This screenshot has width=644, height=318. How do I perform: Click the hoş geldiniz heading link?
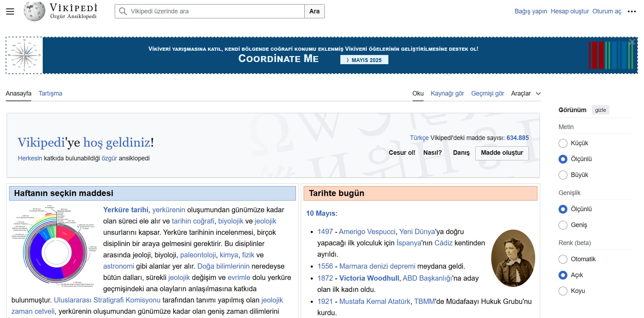pos(117,142)
